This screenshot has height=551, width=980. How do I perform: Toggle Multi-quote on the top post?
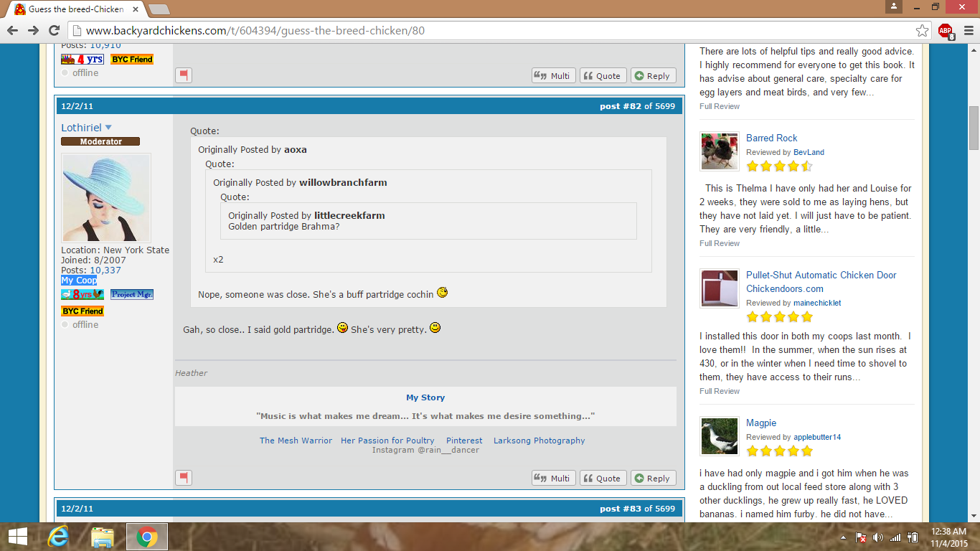[552, 75]
